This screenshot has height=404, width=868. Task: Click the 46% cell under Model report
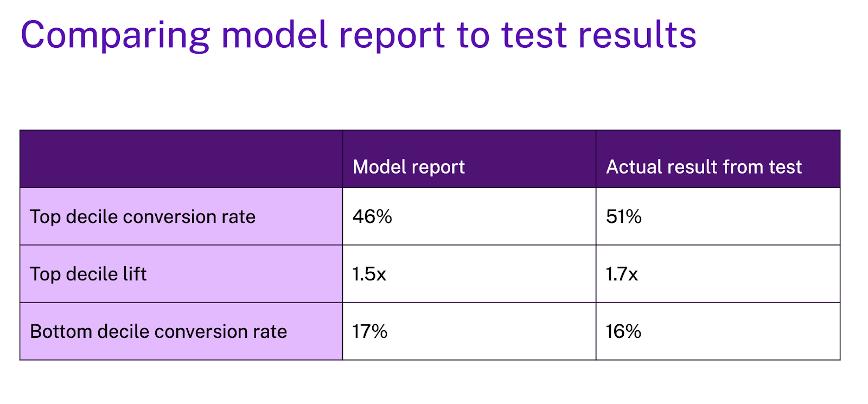pos(372,217)
